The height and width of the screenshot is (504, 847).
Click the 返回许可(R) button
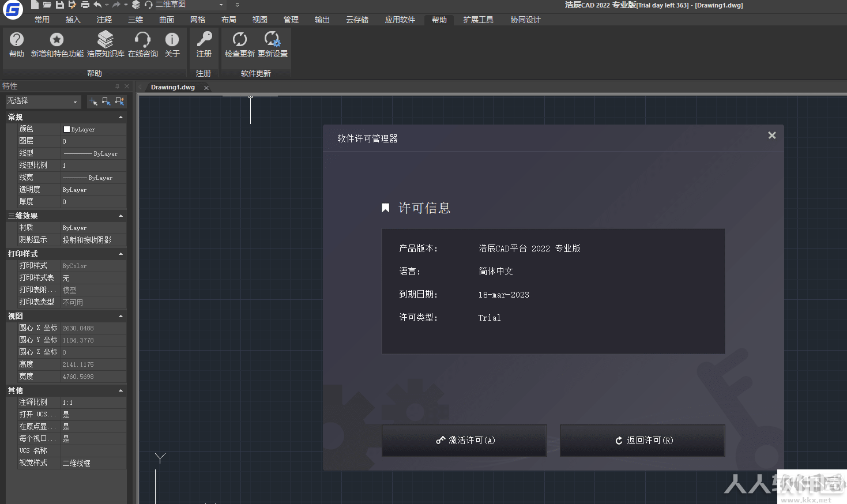coord(642,441)
